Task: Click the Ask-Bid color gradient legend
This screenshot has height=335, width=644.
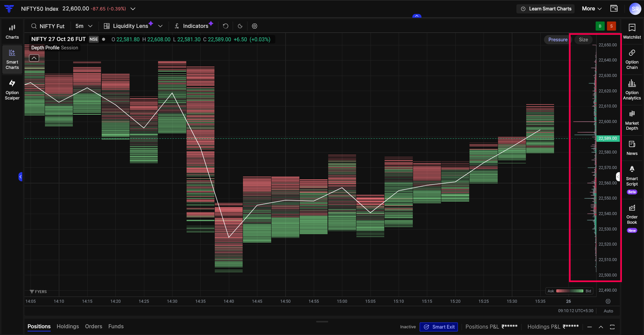Action: (569, 291)
